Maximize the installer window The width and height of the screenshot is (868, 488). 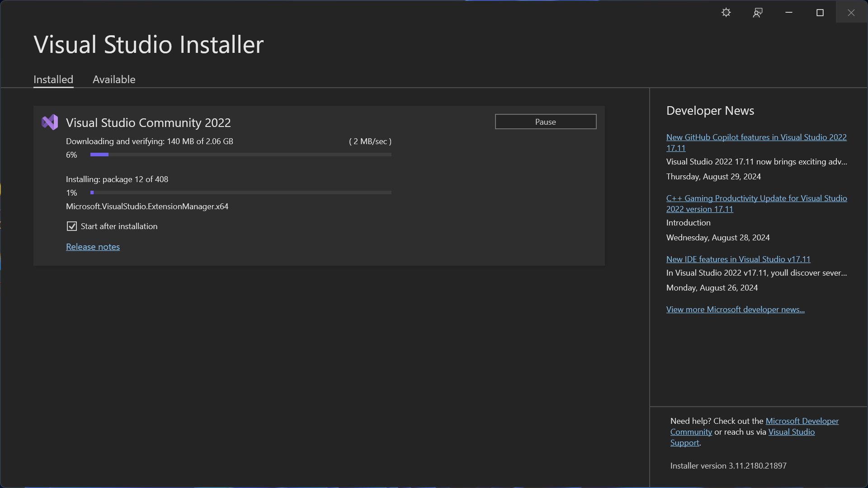[820, 13]
